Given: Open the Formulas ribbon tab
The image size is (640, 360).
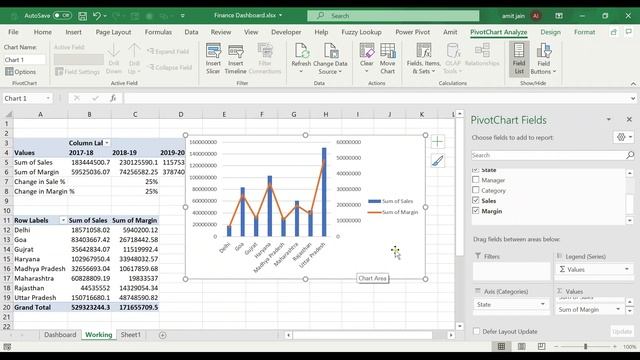Looking at the screenshot, I should (x=158, y=32).
